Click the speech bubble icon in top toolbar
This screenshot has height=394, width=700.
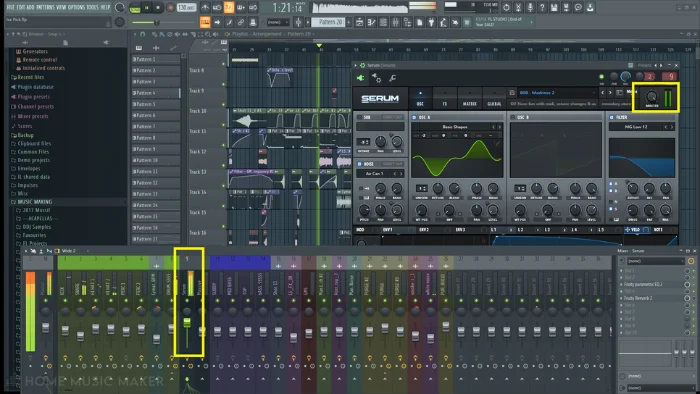pyautogui.click(x=578, y=8)
